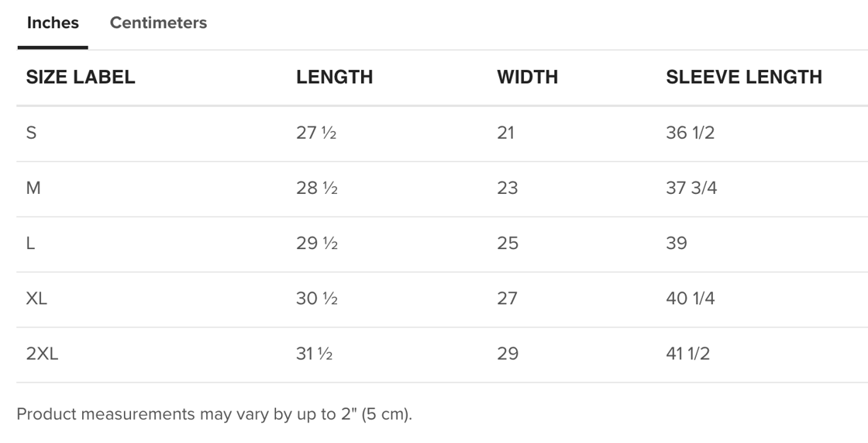868x443 pixels.
Task: Click the 27 ½ length value
Action: pyautogui.click(x=316, y=133)
